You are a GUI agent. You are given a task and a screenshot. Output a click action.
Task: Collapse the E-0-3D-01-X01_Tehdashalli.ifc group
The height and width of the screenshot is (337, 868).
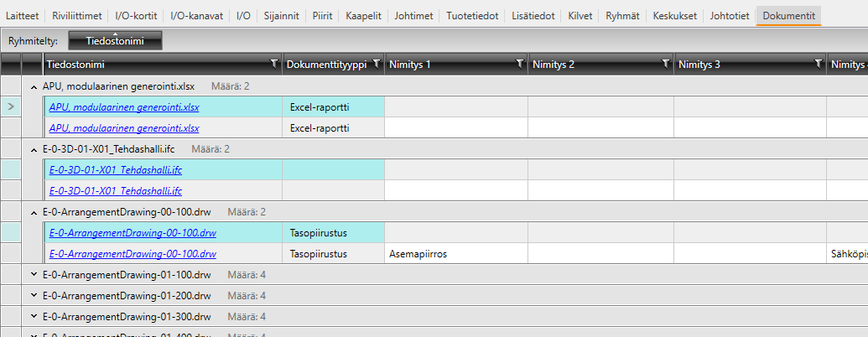click(34, 148)
